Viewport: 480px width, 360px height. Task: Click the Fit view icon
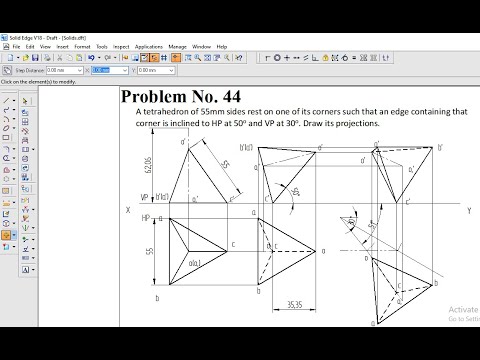[207, 58]
